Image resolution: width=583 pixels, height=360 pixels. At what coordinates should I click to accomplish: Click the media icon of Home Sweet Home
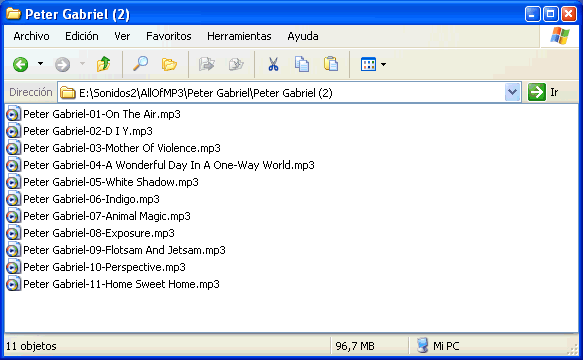13,284
